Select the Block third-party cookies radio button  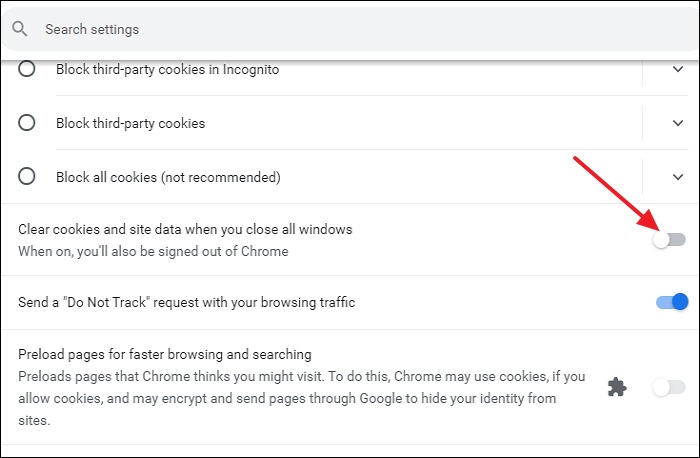coord(27,123)
